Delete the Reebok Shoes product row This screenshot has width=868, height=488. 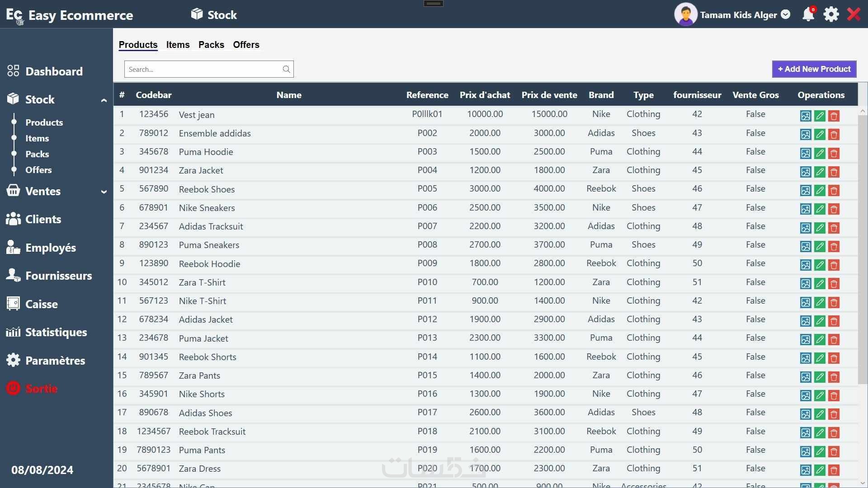[x=834, y=190]
